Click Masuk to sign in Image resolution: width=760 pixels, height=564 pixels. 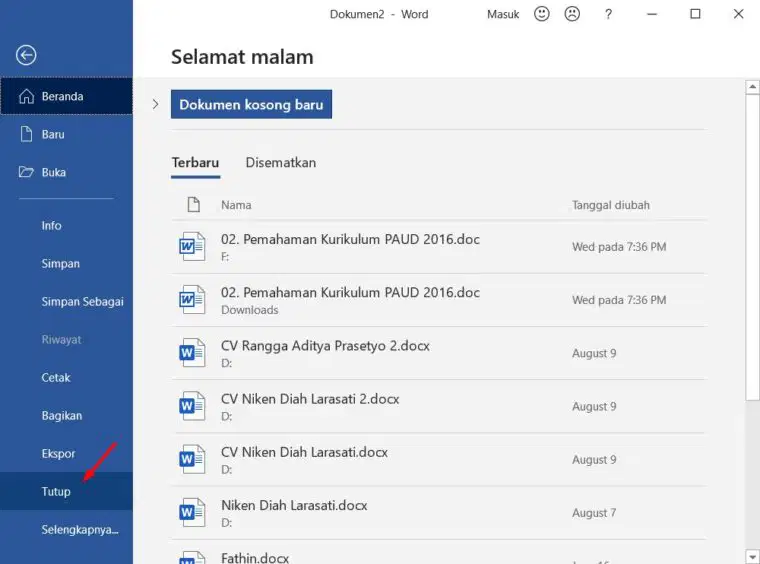[503, 15]
